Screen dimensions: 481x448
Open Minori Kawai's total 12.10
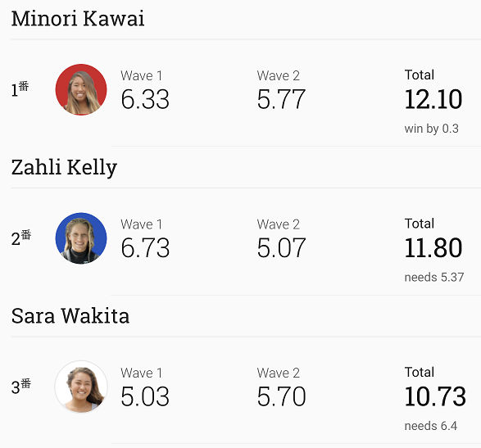click(x=433, y=99)
